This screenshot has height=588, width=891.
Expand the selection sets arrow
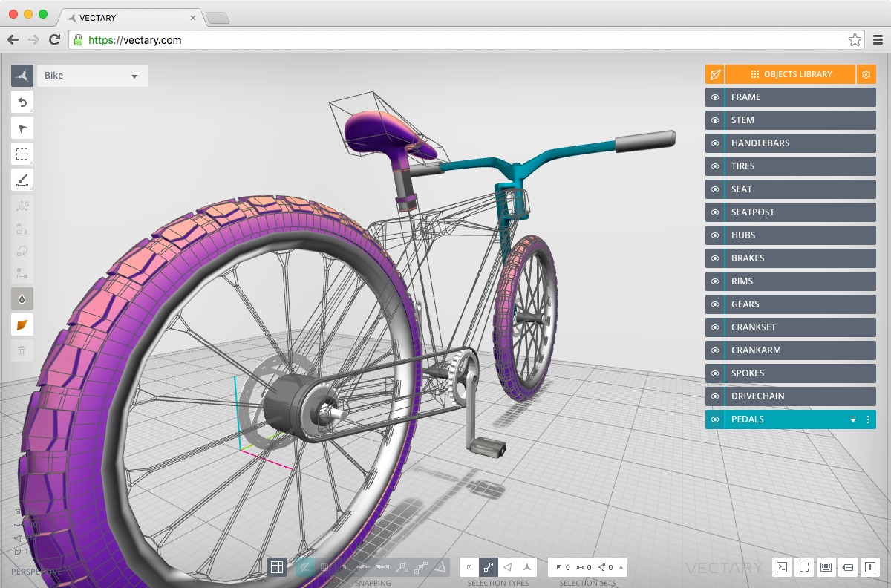click(621, 567)
